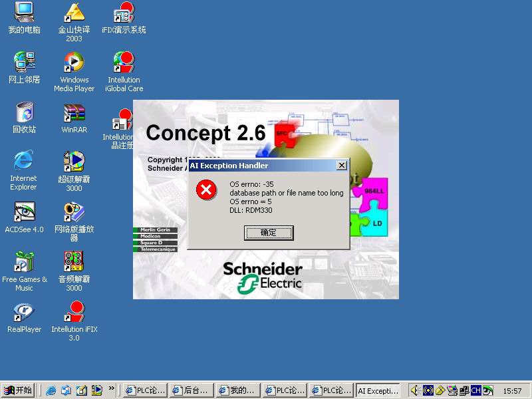This screenshot has width=532, height=399.
Task: Switch to the AI Excepti... taskbar button
Action: [378, 390]
